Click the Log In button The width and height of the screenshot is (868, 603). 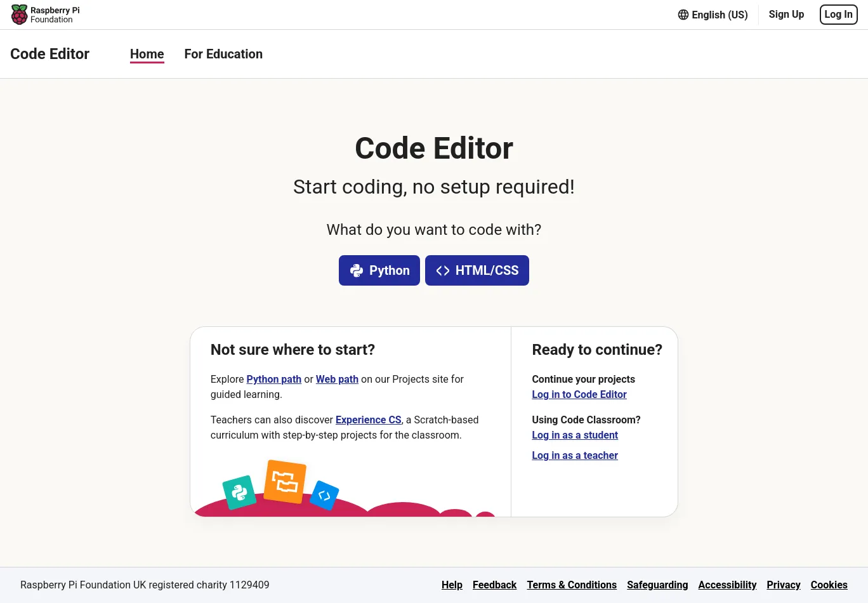[838, 15]
